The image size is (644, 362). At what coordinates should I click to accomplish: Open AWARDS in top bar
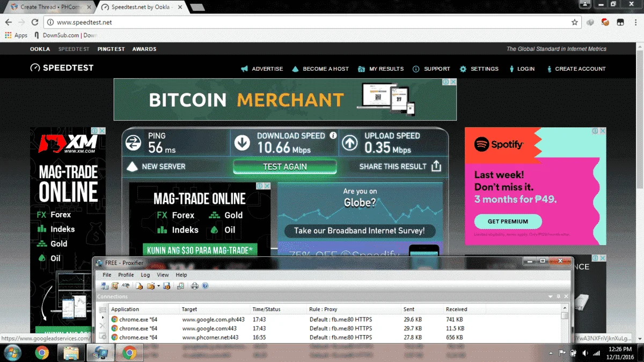coord(144,49)
